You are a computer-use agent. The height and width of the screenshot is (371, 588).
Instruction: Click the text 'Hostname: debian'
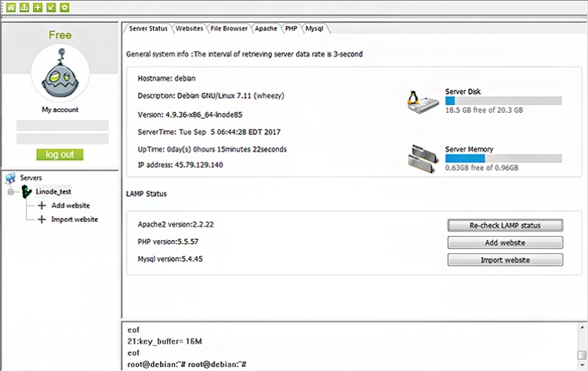[x=166, y=78]
